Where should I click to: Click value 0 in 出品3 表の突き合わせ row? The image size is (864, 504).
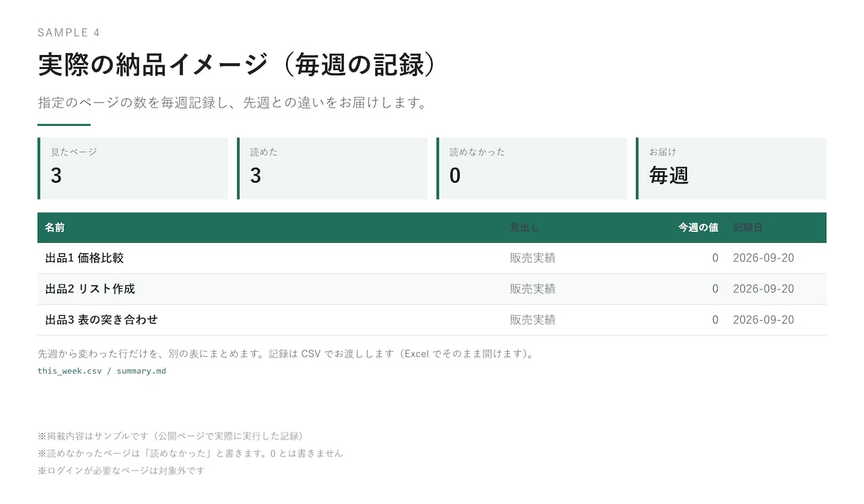(x=715, y=320)
